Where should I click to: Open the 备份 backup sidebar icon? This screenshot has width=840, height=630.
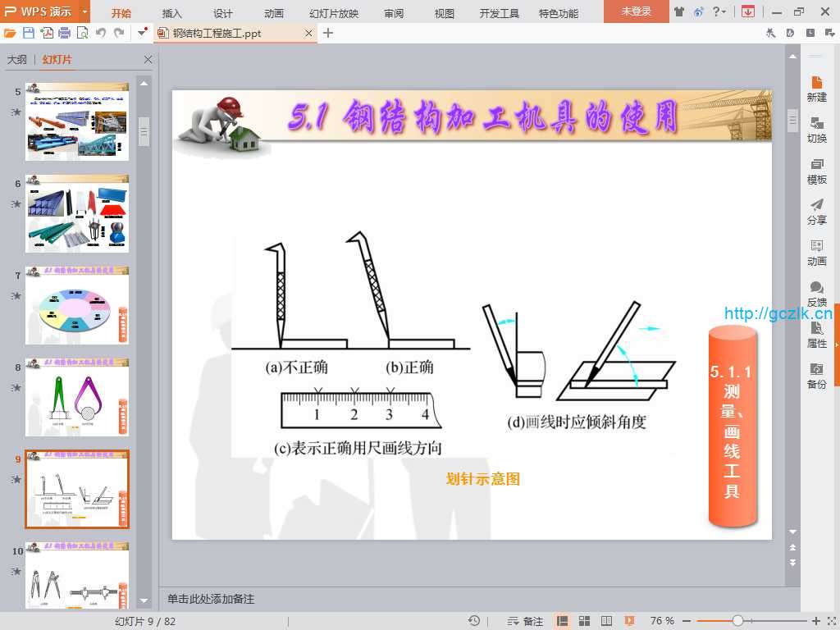click(816, 375)
